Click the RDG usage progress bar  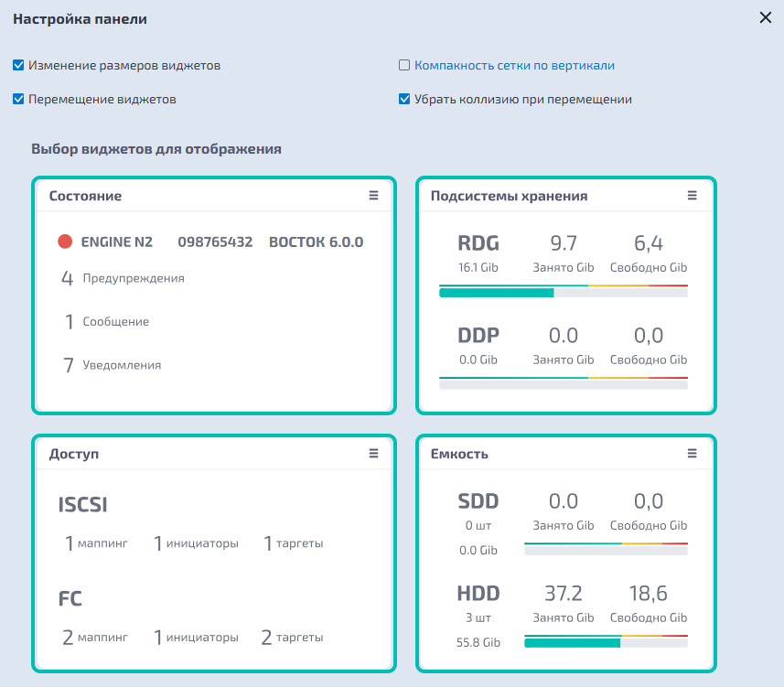coord(564,292)
